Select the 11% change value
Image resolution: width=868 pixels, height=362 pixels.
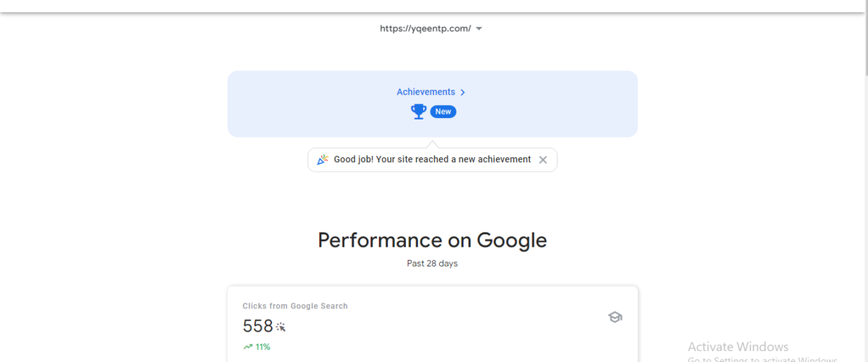(263, 347)
